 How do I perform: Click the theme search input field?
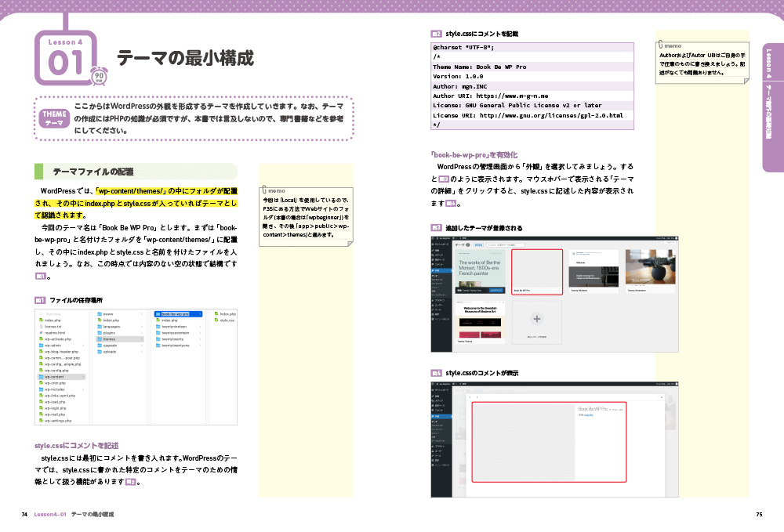[x=506, y=244]
